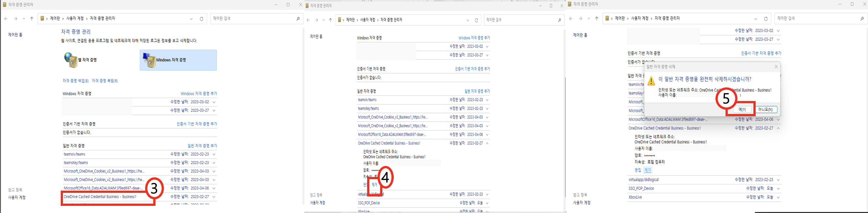This screenshot has width=868, height=213.
Task: Click the back arrow in the right window
Action: pyautogui.click(x=571, y=19)
